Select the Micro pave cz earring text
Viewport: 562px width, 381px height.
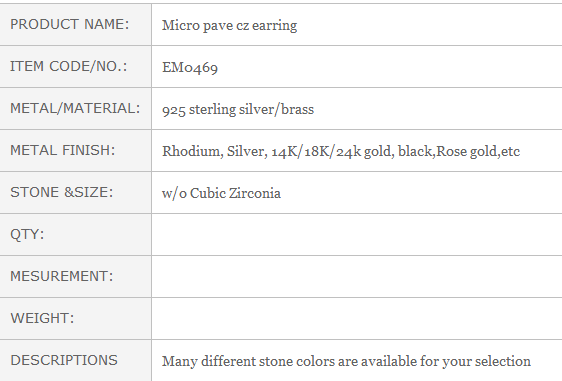229,25
